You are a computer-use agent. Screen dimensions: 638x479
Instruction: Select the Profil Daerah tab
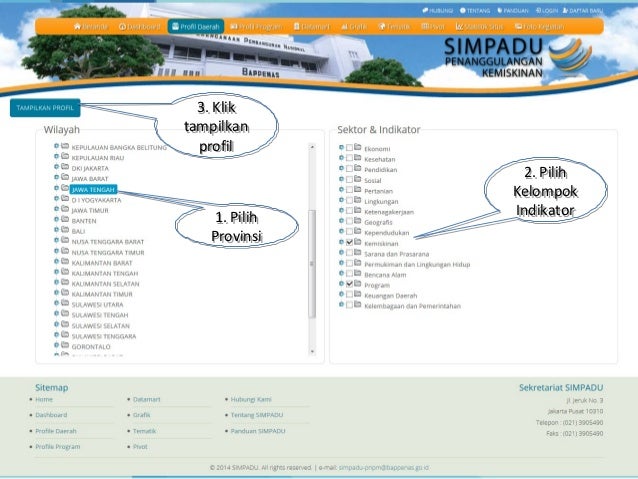point(196,27)
